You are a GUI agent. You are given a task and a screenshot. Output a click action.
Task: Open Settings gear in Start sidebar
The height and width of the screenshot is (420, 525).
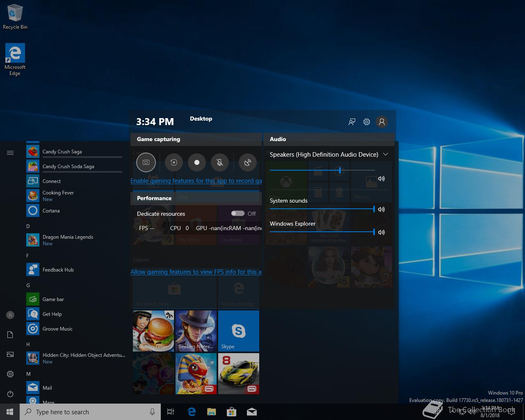click(x=10, y=374)
